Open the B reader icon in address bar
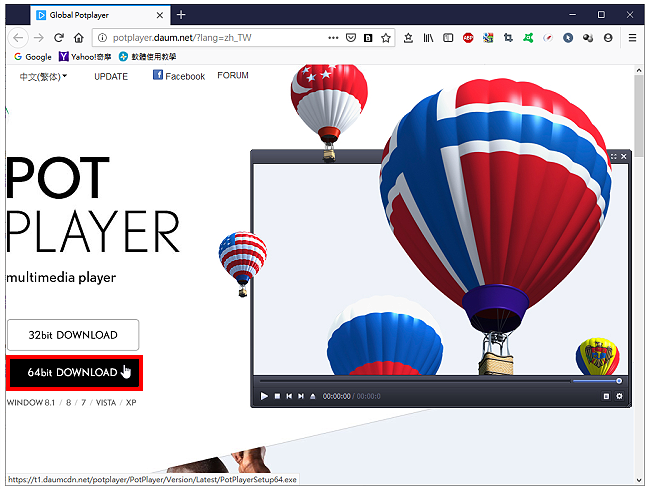The width and height of the screenshot is (651, 489). click(368, 38)
